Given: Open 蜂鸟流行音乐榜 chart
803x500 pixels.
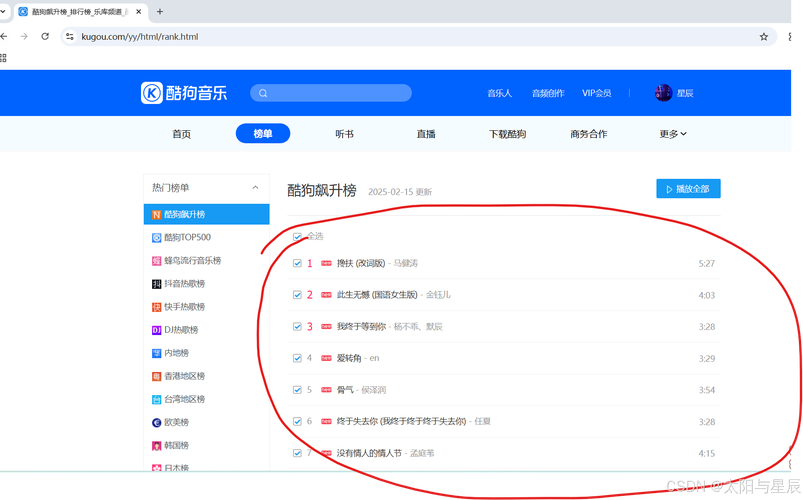Looking at the screenshot, I should pyautogui.click(x=193, y=261).
